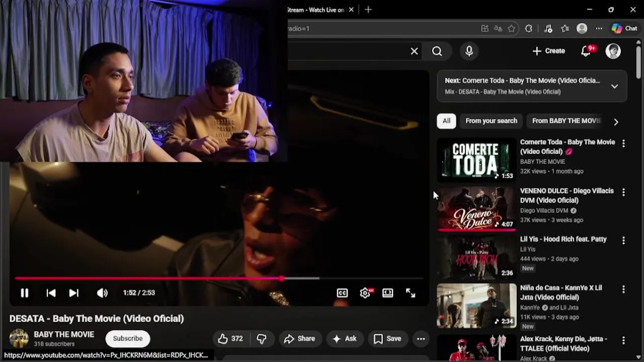
Task: Clear the YouTube search box
Action: coord(414,51)
